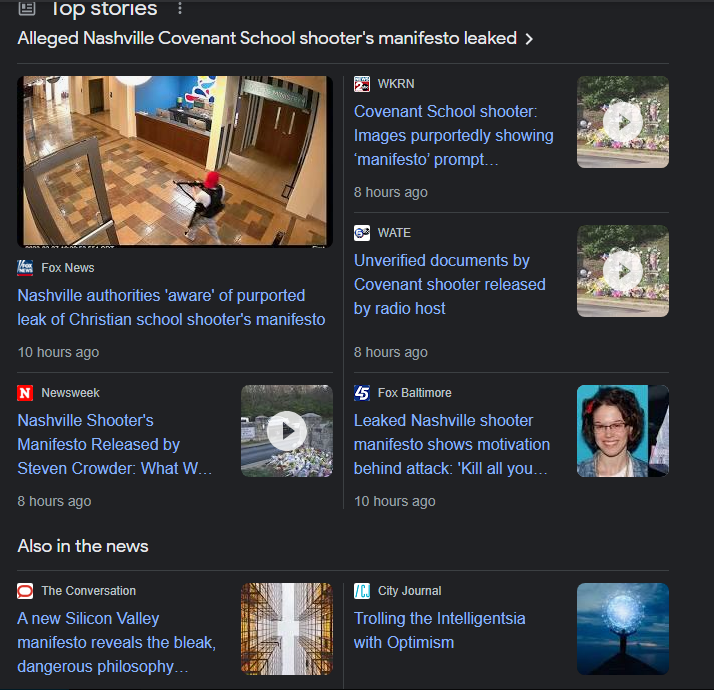Open "A new Silicon Valley manifesto reveals" article
Screen dimensions: 714x690
coord(117,642)
